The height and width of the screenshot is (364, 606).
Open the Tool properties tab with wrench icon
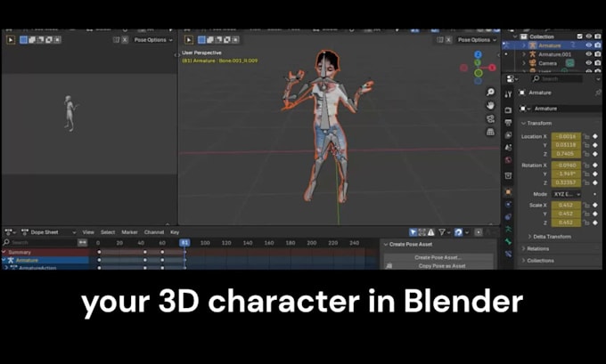tap(508, 94)
